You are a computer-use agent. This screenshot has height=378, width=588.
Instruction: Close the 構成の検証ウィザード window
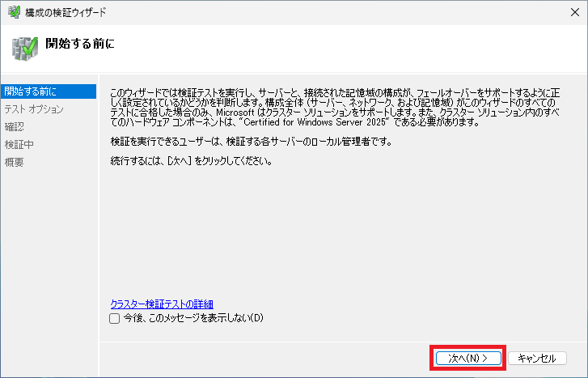(574, 12)
